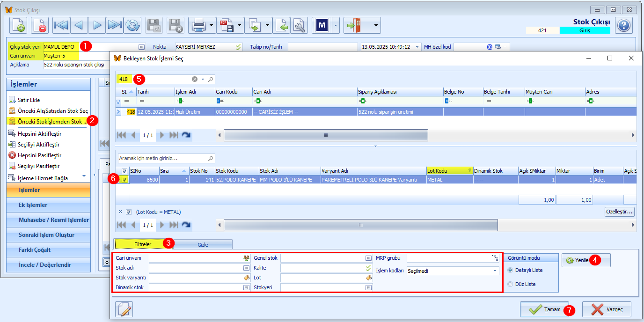This screenshot has height=322, width=644.
Task: Open PDF export dropdown arrow
Action: (240, 25)
